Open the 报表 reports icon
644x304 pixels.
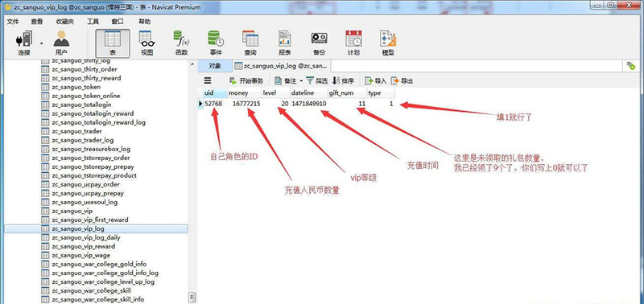[x=285, y=43]
